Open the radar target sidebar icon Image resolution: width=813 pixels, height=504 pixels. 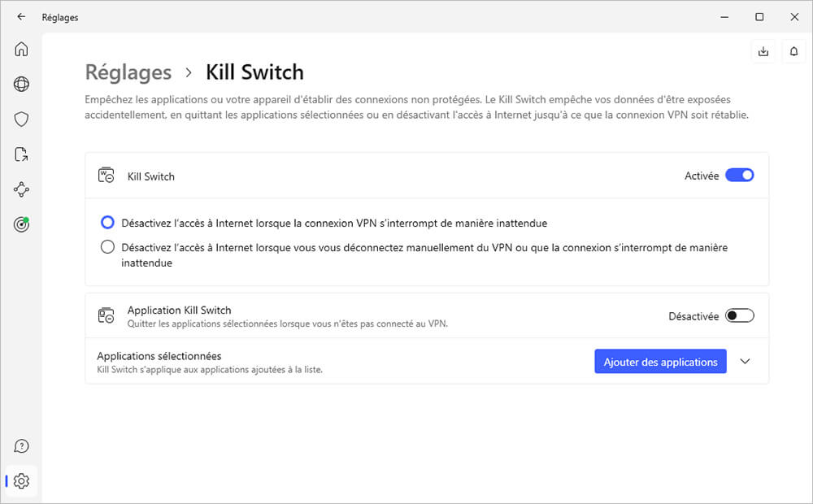click(21, 224)
